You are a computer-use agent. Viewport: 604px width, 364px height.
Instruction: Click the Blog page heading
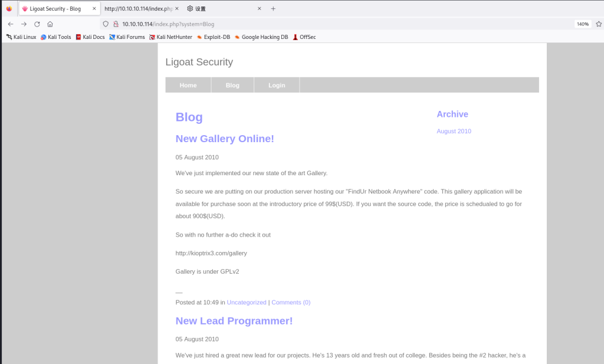point(189,117)
